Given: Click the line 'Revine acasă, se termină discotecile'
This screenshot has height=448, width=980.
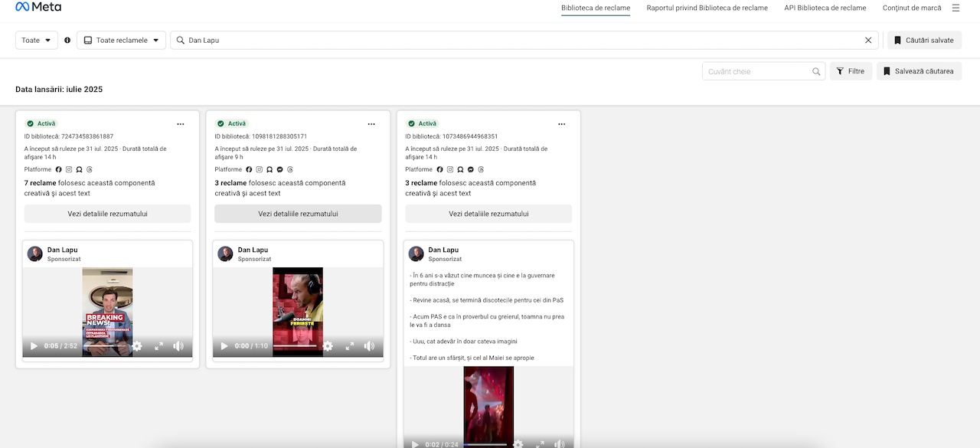Looking at the screenshot, I should pyautogui.click(x=487, y=299).
